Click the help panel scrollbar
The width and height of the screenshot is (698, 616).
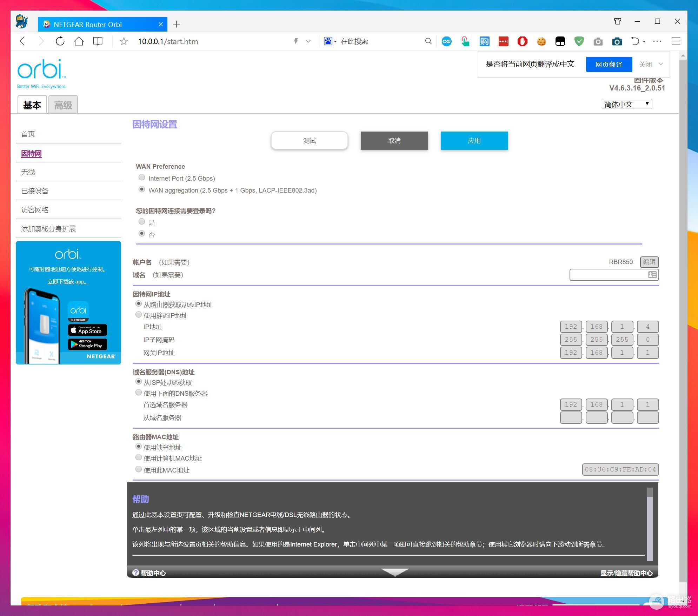click(x=650, y=526)
